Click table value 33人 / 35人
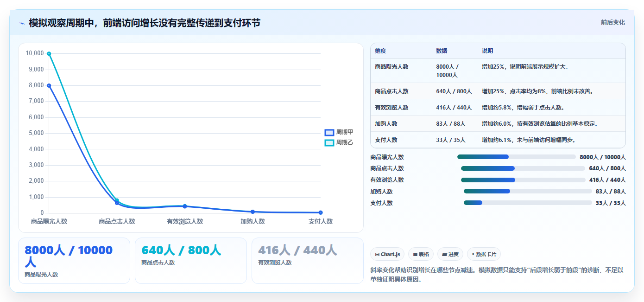 click(x=451, y=140)
